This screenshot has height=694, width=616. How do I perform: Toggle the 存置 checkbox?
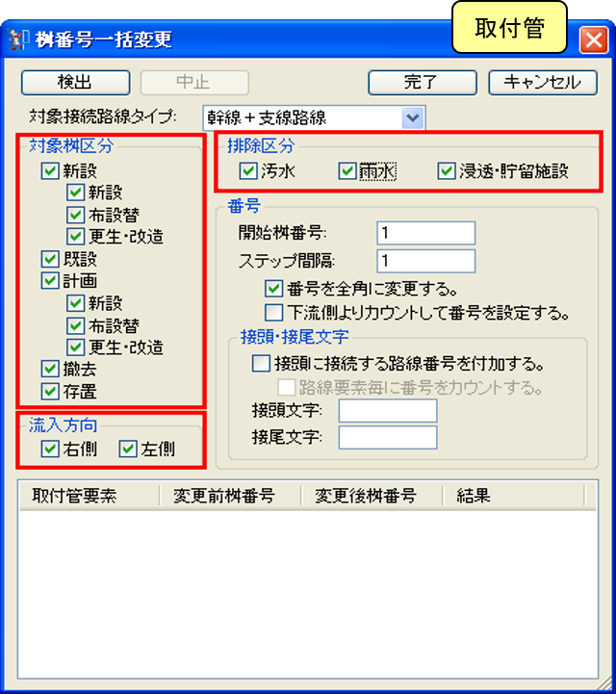pos(50,391)
